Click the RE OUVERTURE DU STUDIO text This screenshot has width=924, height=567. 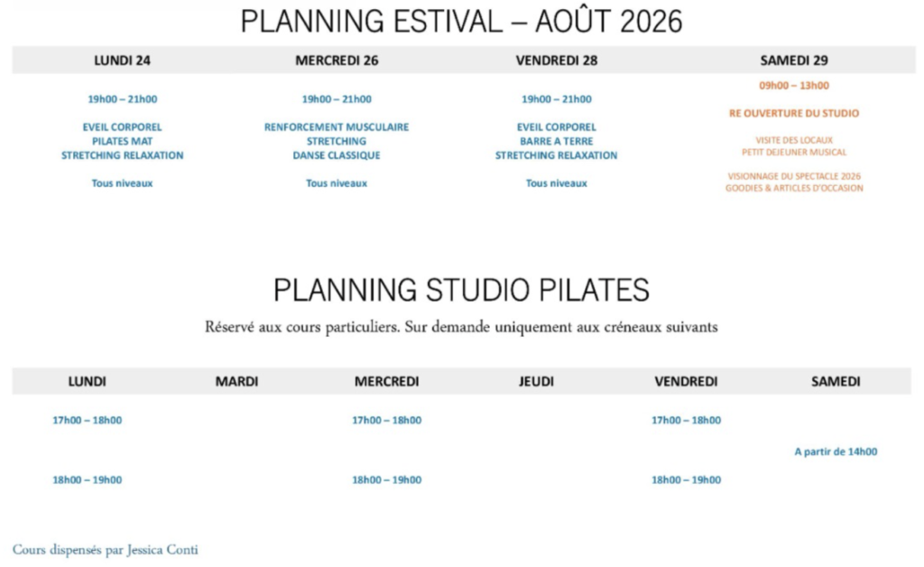[x=794, y=113]
